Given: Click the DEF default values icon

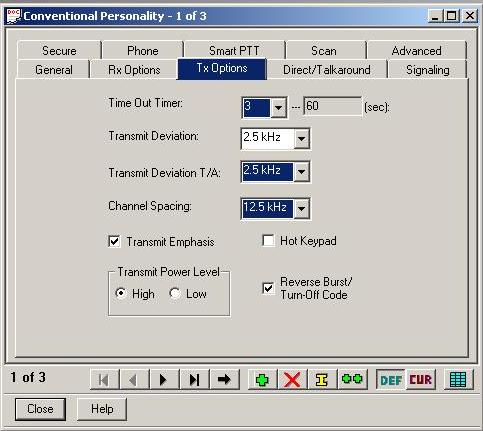Looking at the screenshot, I should [391, 379].
